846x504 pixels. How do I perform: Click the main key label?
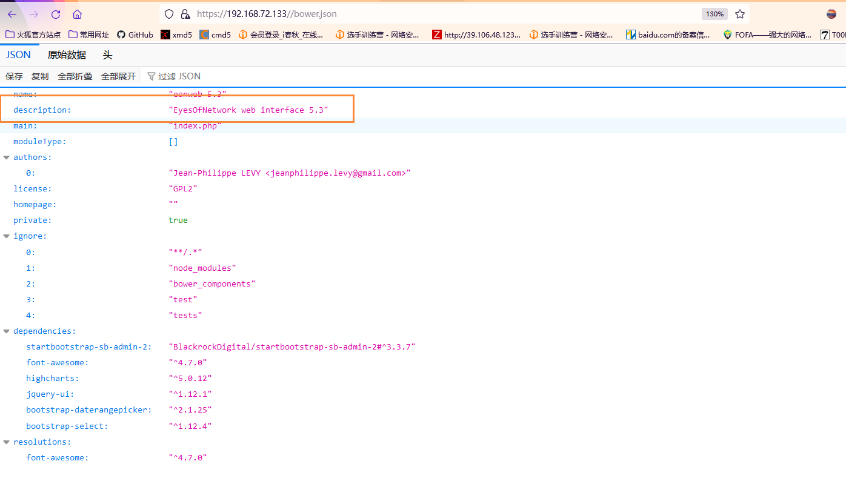pyautogui.click(x=25, y=126)
